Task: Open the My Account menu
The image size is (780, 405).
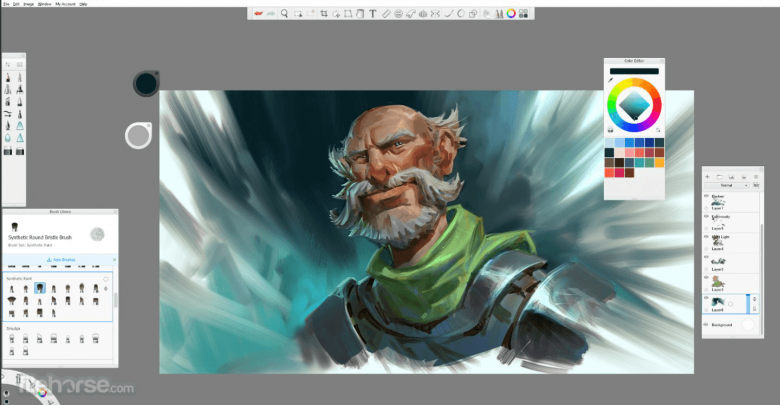Action: coord(67,4)
